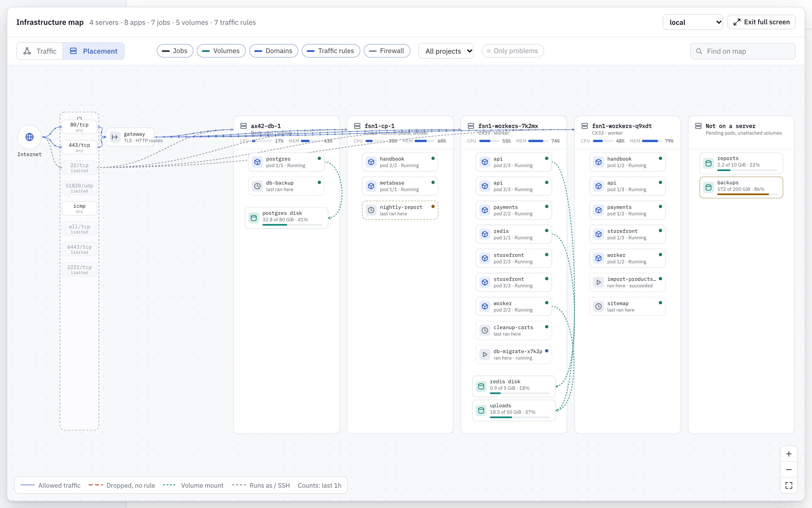Click the import-products play icon
This screenshot has width=812, height=508.
point(599,282)
